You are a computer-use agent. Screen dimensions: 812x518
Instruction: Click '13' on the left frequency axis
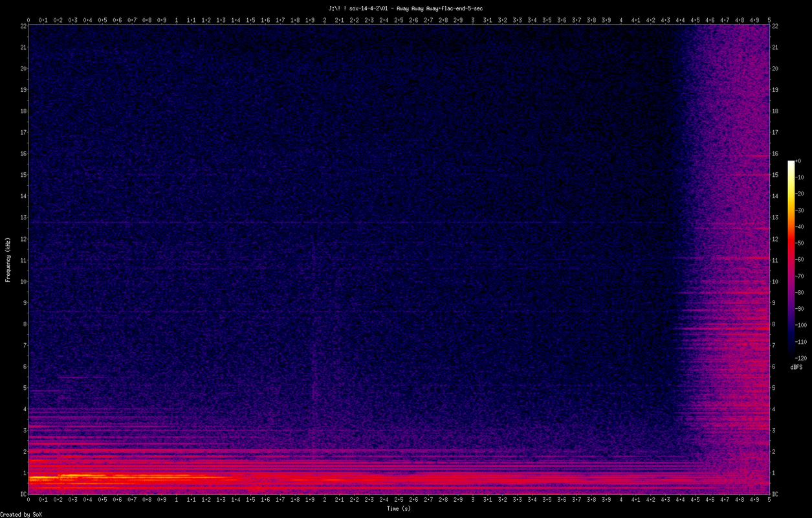[x=23, y=218]
